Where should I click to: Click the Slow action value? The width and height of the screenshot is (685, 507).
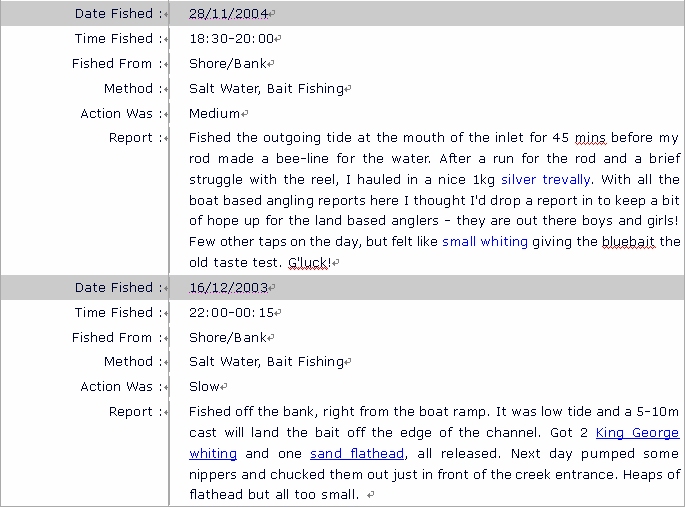pyautogui.click(x=204, y=386)
